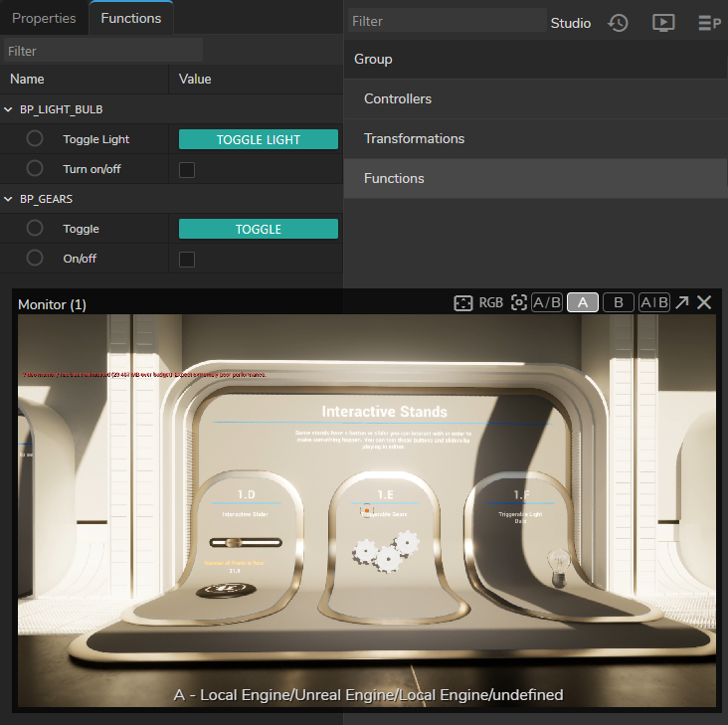This screenshot has height=725, width=728.
Task: Switch to the Properties tab
Action: point(44,18)
